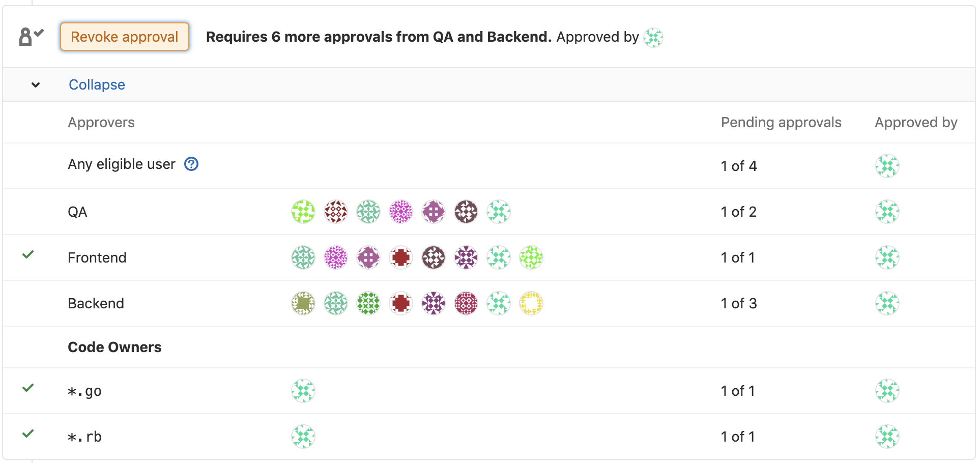Click the first approver avatar in QA row
Screen dimensions: 980x463
click(x=303, y=212)
